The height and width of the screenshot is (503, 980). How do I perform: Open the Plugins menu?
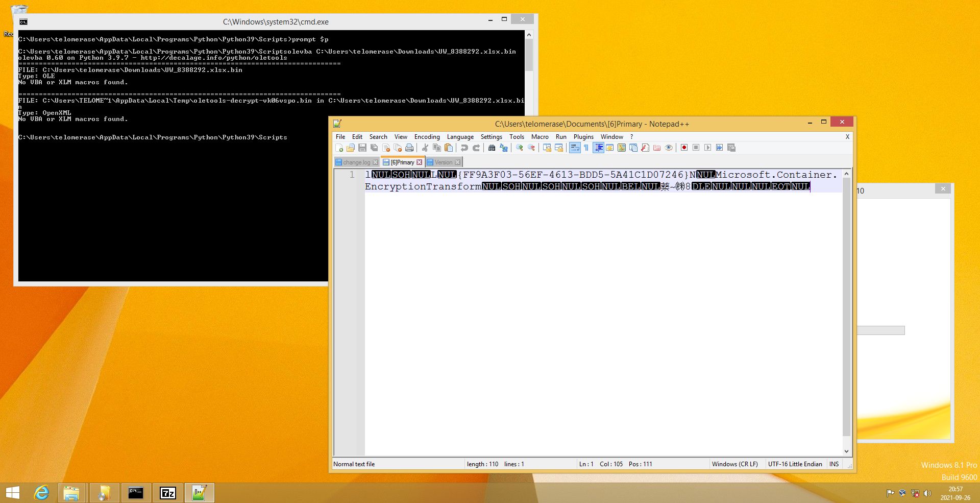coord(583,137)
